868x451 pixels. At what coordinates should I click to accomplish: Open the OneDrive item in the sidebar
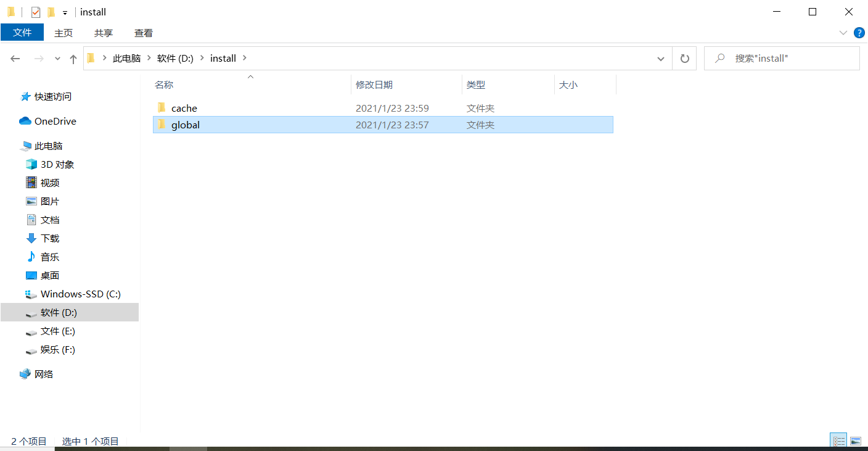pos(55,121)
